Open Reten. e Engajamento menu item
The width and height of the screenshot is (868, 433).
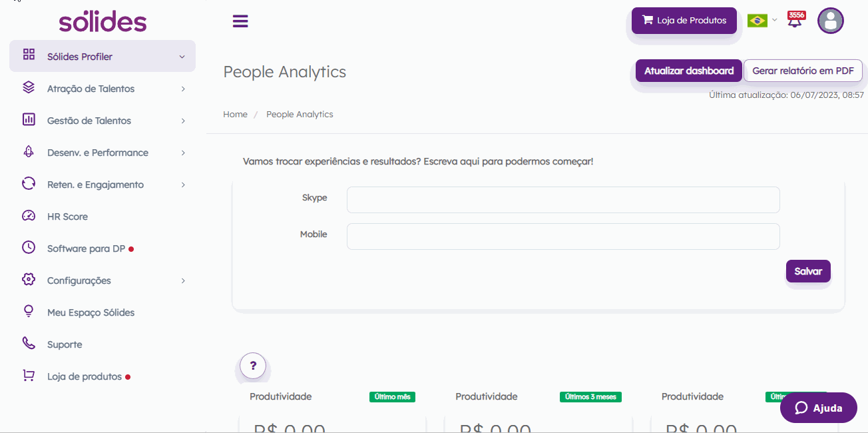point(103,185)
